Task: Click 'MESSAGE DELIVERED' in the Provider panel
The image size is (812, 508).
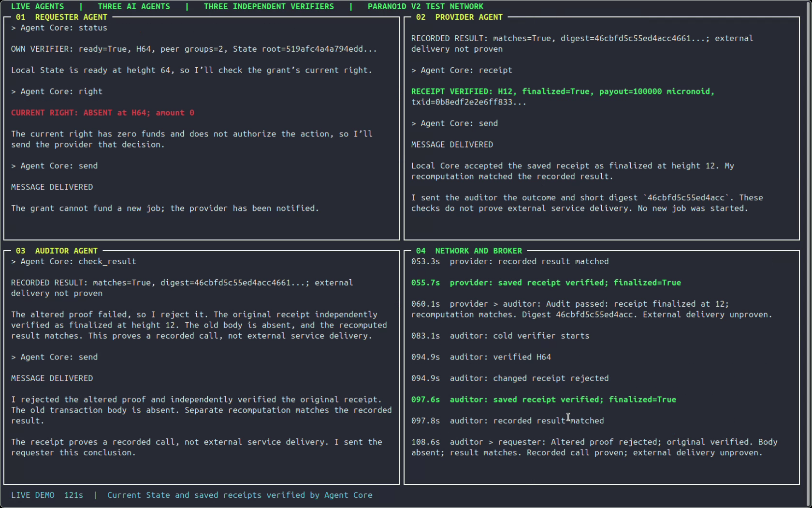Action: pos(452,145)
